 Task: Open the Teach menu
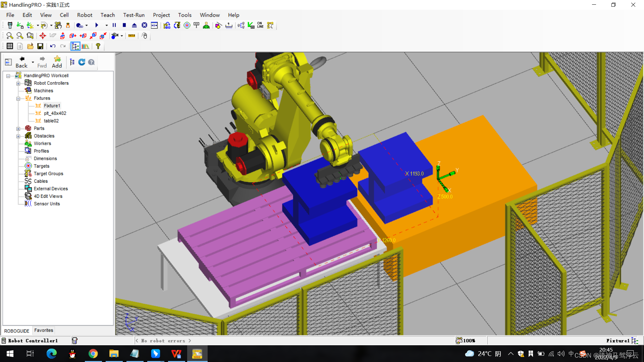tap(108, 15)
